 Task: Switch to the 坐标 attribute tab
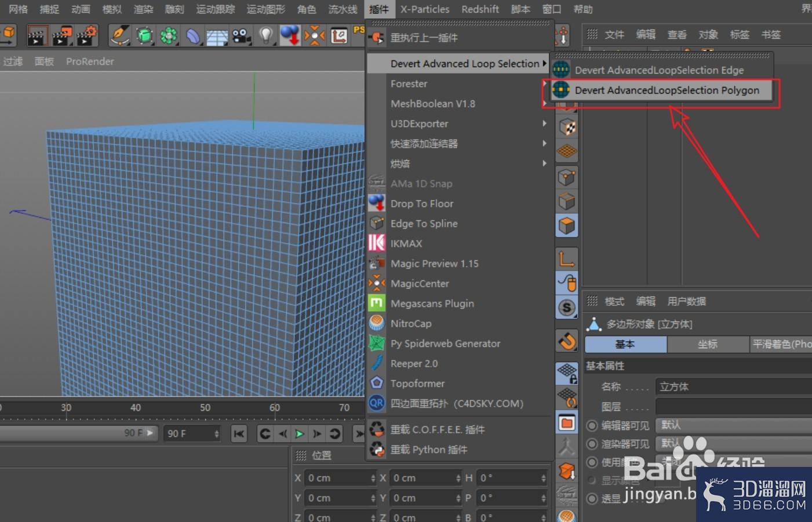(x=708, y=344)
